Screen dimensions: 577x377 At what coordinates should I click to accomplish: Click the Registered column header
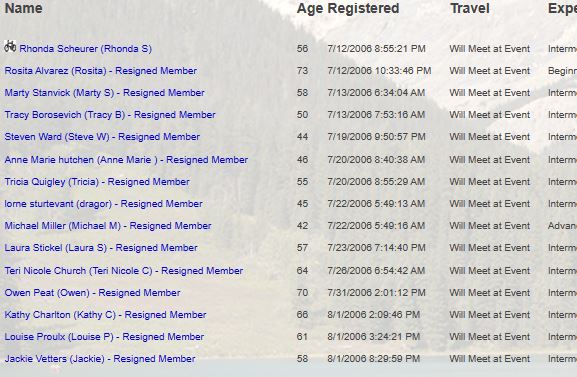363,8
